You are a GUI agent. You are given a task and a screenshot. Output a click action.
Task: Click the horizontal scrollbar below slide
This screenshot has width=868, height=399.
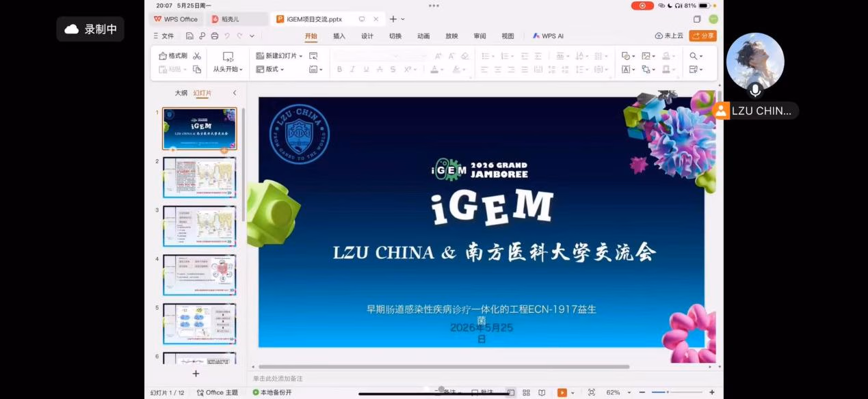coord(444,367)
